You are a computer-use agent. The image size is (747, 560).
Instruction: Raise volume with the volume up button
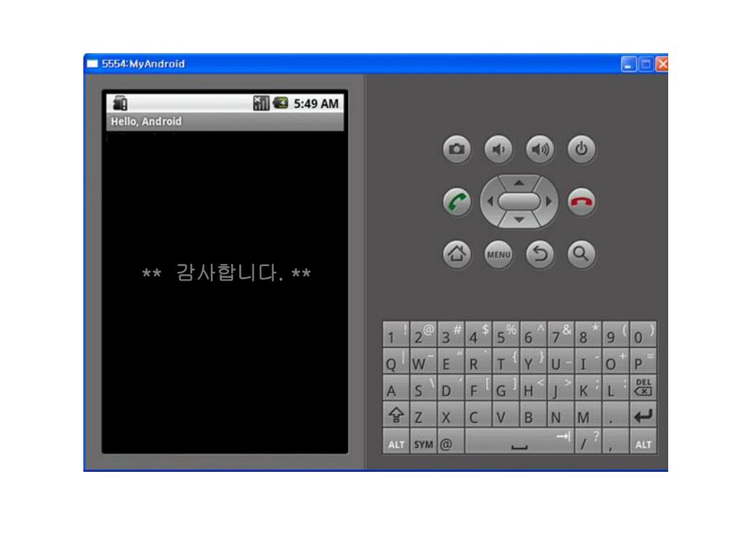pos(540,149)
